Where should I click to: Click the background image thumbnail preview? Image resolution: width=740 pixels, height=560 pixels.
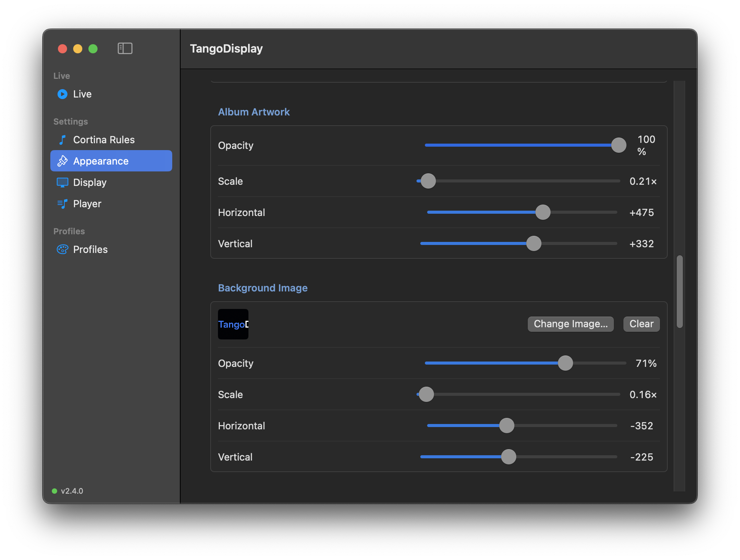click(233, 324)
